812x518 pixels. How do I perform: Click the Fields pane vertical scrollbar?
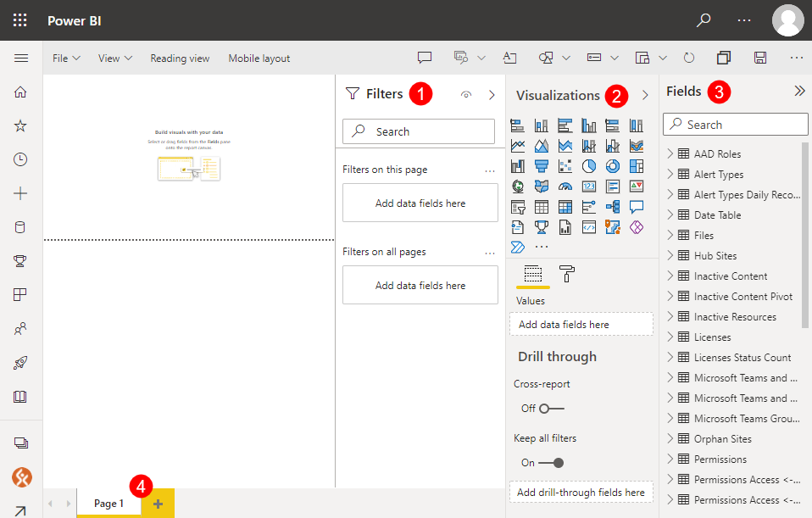(x=804, y=236)
